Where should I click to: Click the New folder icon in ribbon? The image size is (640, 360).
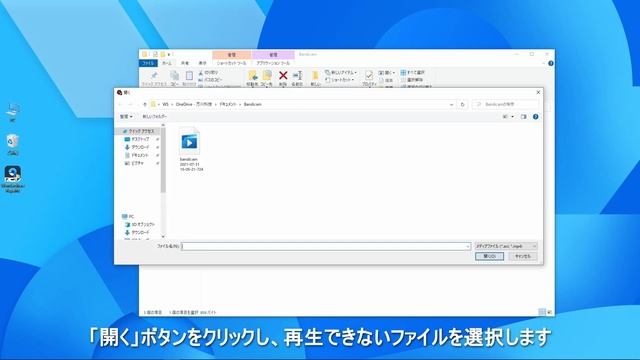(x=315, y=76)
